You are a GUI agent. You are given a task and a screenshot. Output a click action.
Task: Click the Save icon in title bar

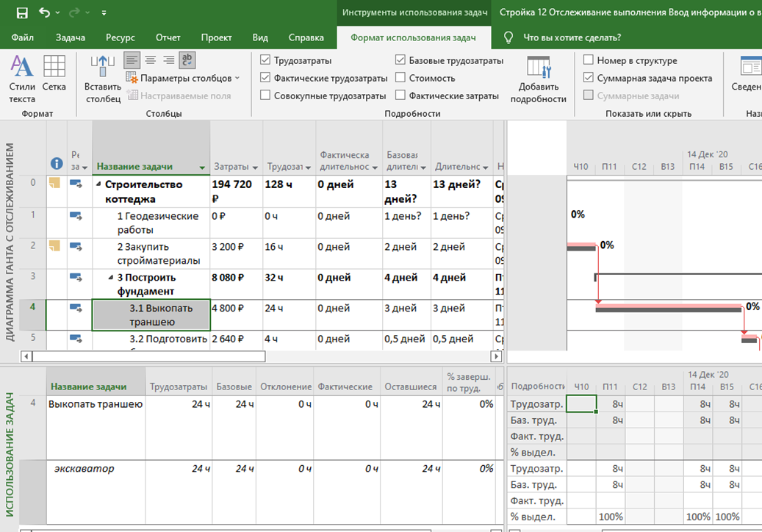coord(22,12)
